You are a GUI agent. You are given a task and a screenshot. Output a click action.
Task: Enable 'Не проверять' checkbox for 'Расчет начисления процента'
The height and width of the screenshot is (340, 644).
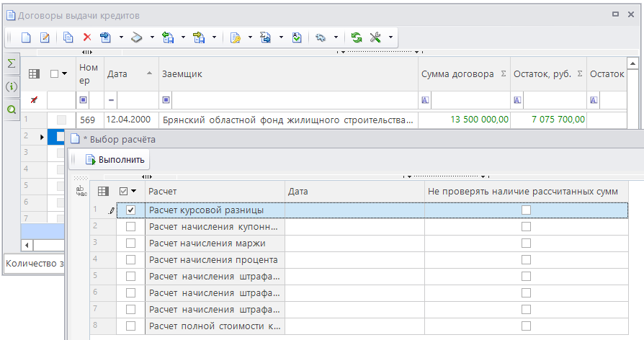pos(526,259)
